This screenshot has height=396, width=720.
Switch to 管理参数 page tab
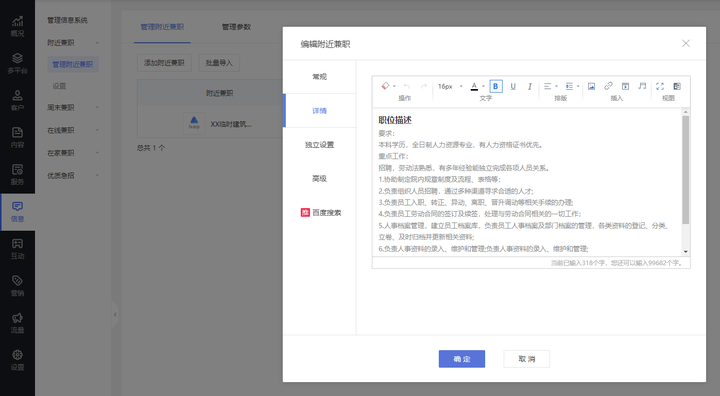coord(236,27)
